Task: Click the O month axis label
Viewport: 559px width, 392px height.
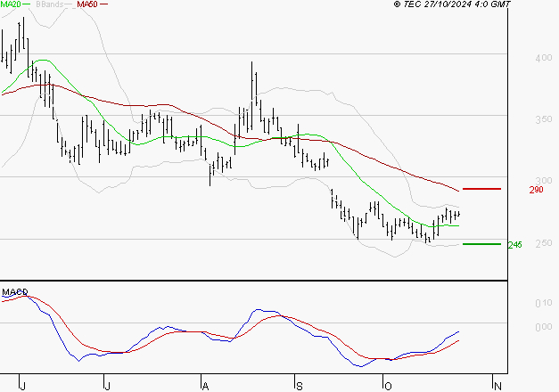Action: [x=388, y=386]
